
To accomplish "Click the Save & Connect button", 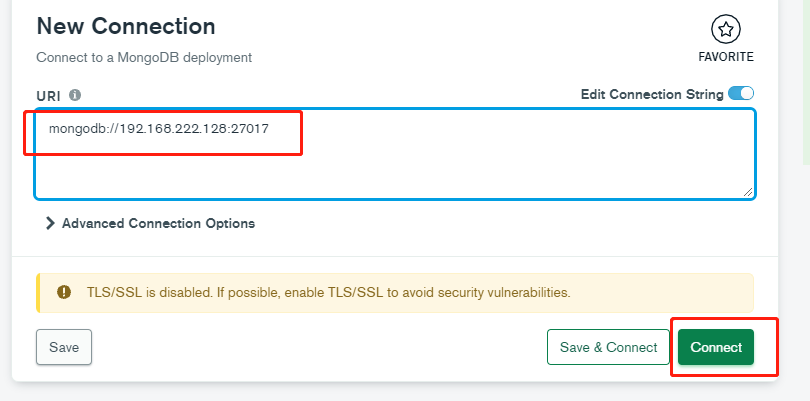I will coord(609,347).
